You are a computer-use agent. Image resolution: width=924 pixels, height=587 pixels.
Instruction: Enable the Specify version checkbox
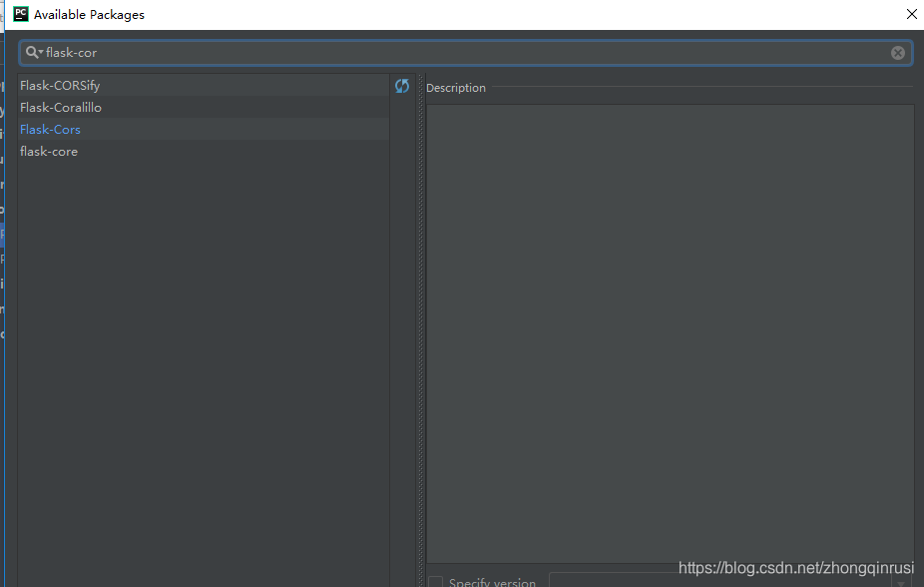(x=435, y=582)
